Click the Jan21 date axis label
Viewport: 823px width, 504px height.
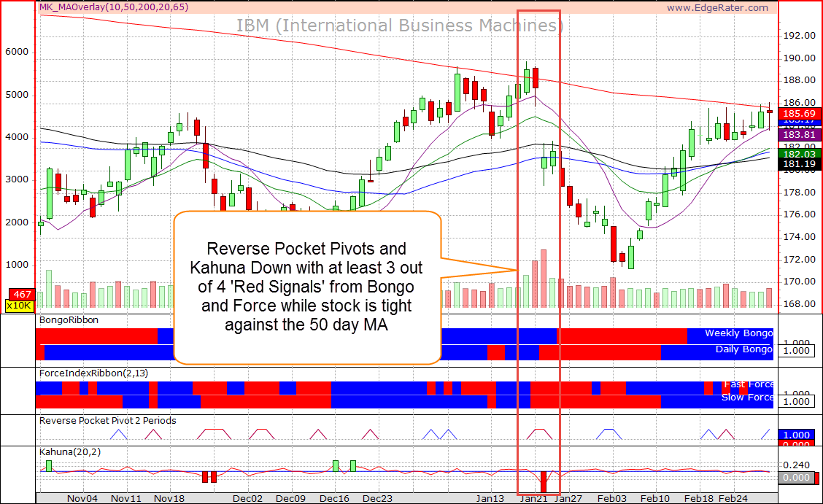tap(533, 498)
